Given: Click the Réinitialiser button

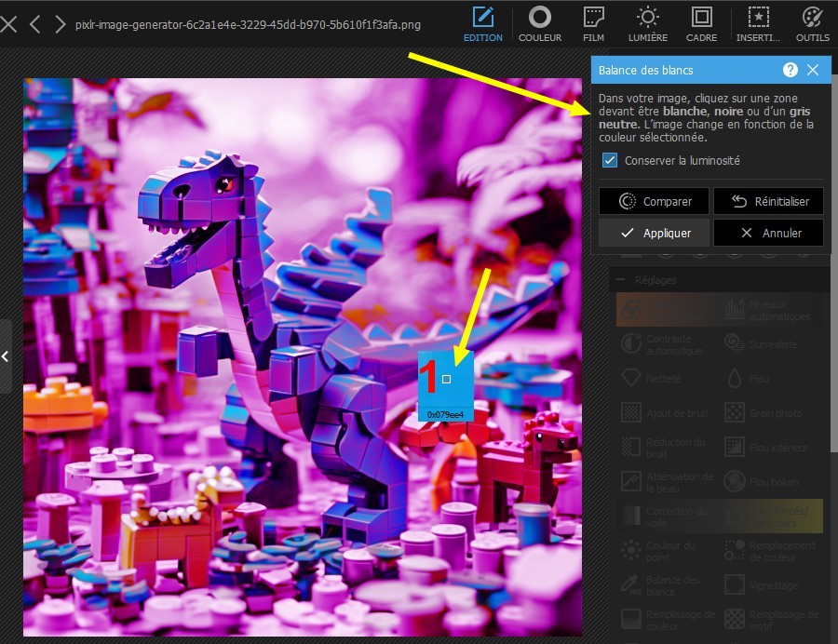Looking at the screenshot, I should tap(768, 201).
